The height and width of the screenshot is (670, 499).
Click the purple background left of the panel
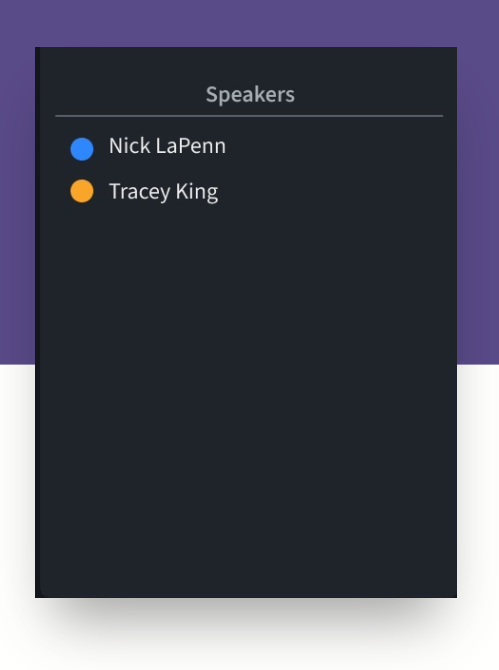coord(17,205)
